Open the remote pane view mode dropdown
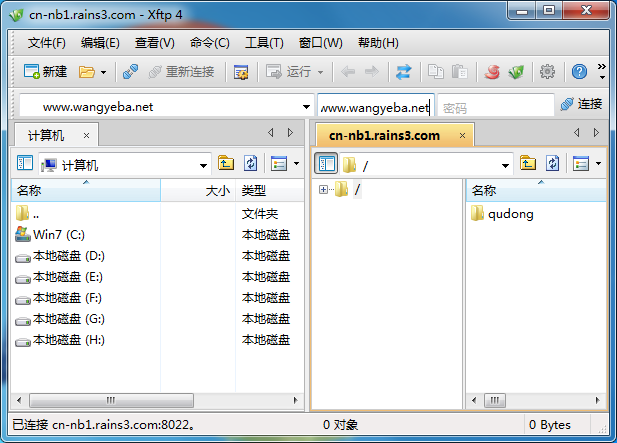 pos(598,164)
